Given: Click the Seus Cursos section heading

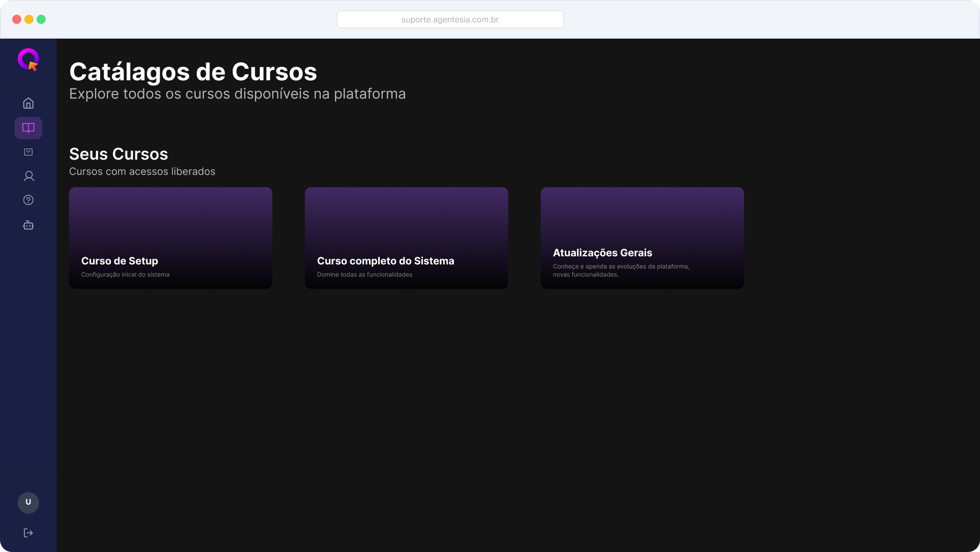Looking at the screenshot, I should 118,154.
